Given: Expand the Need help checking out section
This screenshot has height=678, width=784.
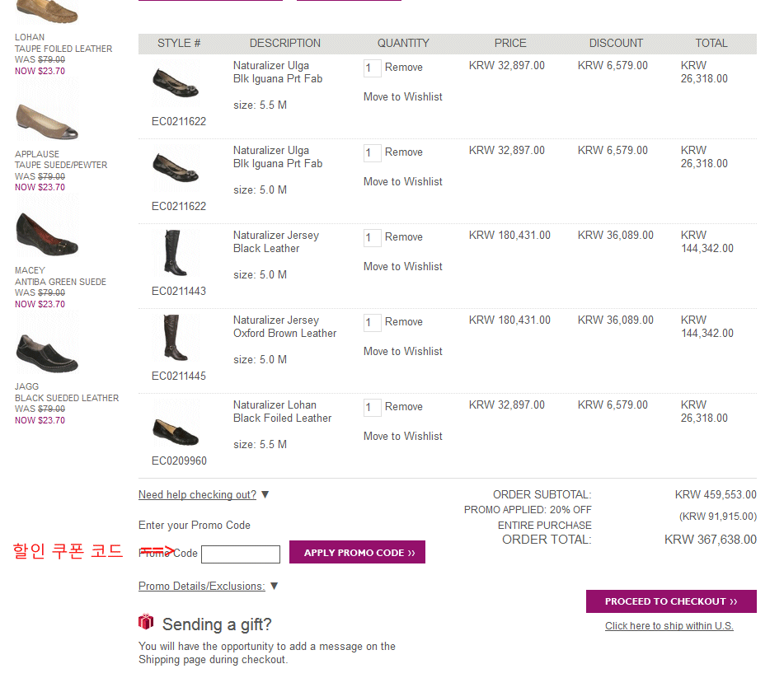Looking at the screenshot, I should point(198,495).
